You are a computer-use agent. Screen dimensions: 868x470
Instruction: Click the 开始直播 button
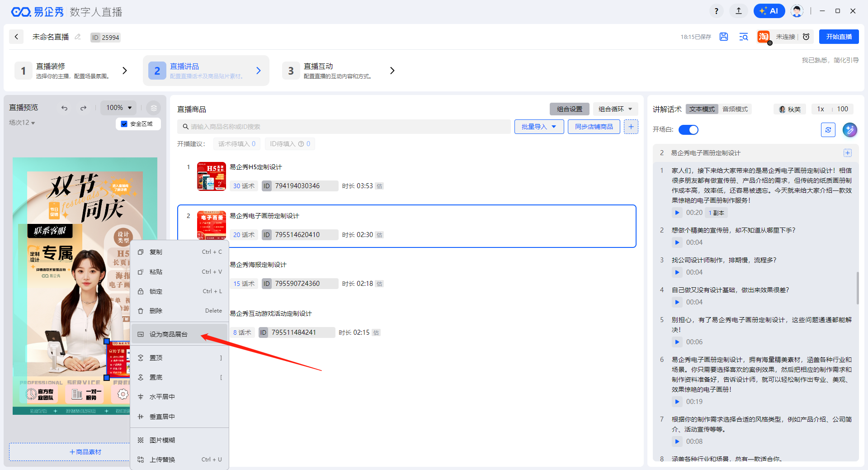pyautogui.click(x=839, y=37)
